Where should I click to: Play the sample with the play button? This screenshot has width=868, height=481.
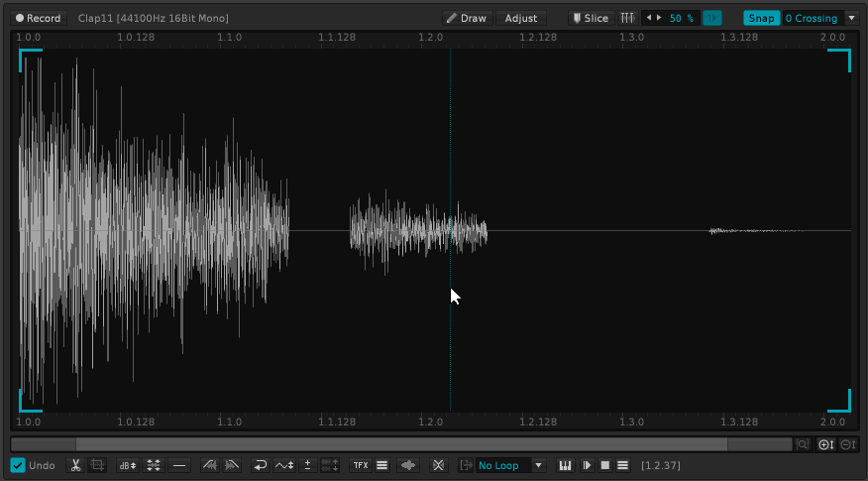(x=587, y=465)
